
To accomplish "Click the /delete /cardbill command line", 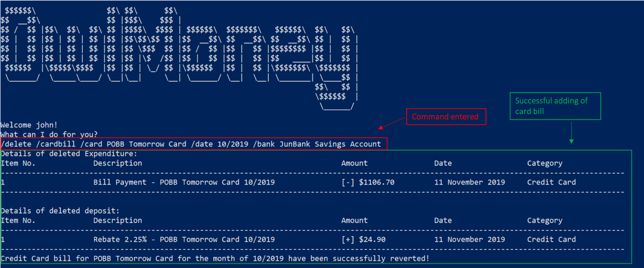I will (x=191, y=144).
